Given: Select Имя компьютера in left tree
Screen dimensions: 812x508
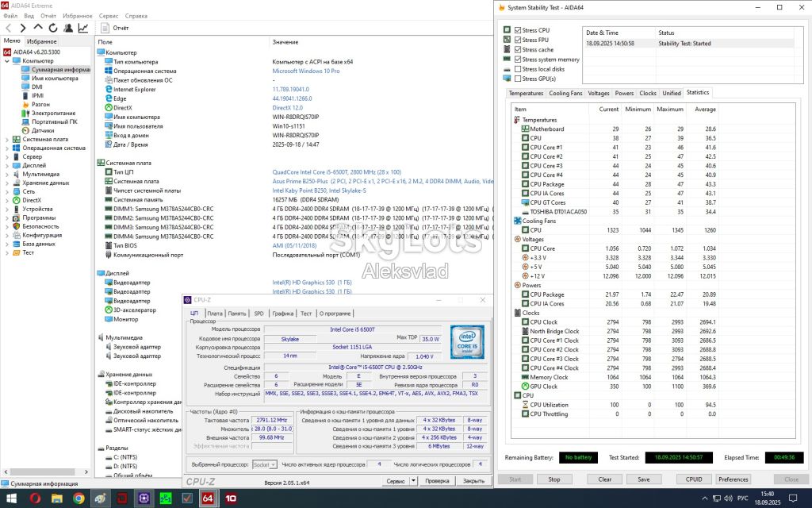Looking at the screenshot, I should [x=55, y=79].
